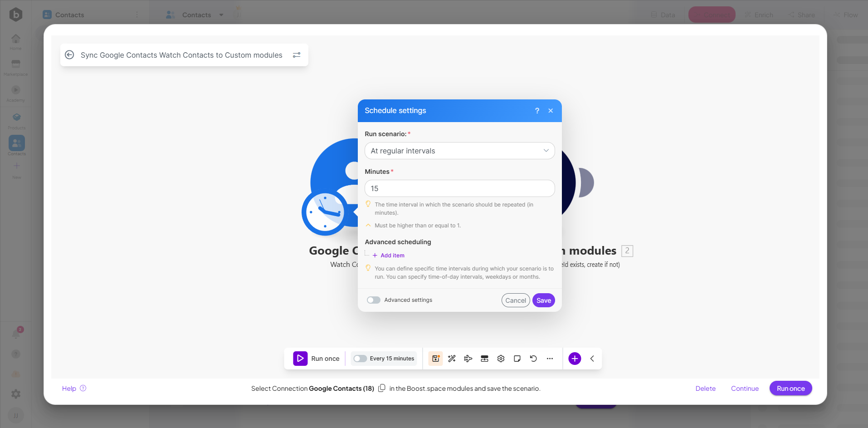Click the sticky notes icon

tap(517, 359)
